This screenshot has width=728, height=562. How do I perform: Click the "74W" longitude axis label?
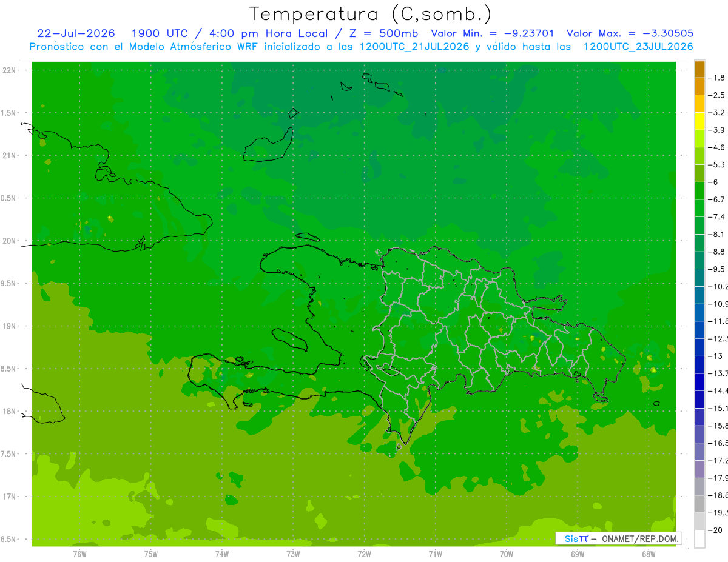[221, 554]
